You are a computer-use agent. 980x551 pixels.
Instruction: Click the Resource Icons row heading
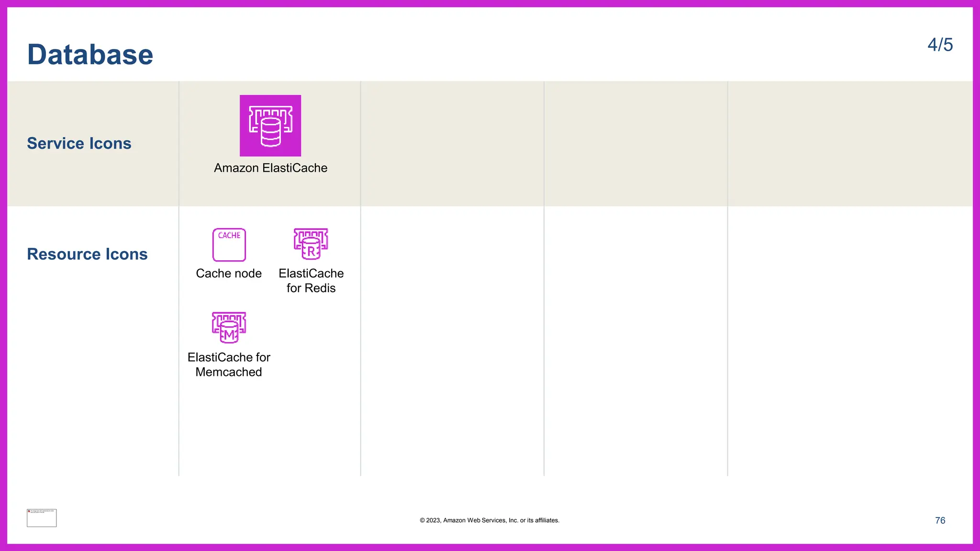87,254
